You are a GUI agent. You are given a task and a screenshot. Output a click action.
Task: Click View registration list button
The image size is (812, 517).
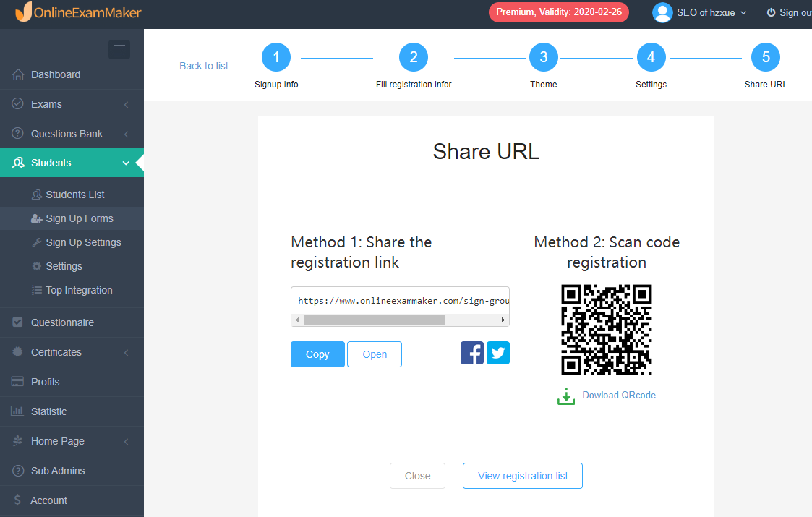point(523,476)
